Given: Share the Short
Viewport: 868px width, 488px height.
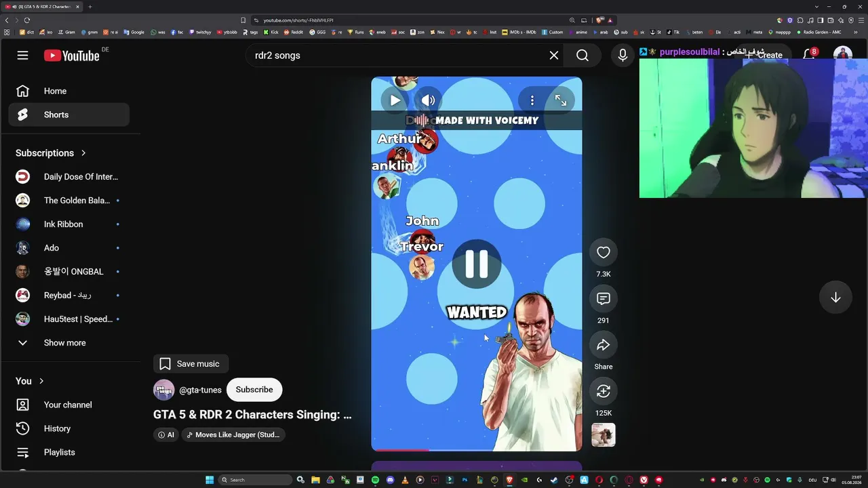Looking at the screenshot, I should click(604, 346).
